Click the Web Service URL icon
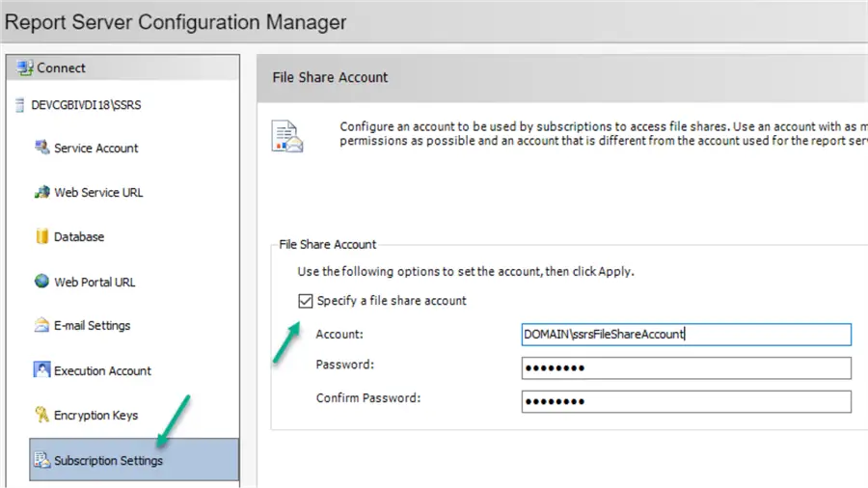This screenshot has height=488, width=868. (41, 192)
